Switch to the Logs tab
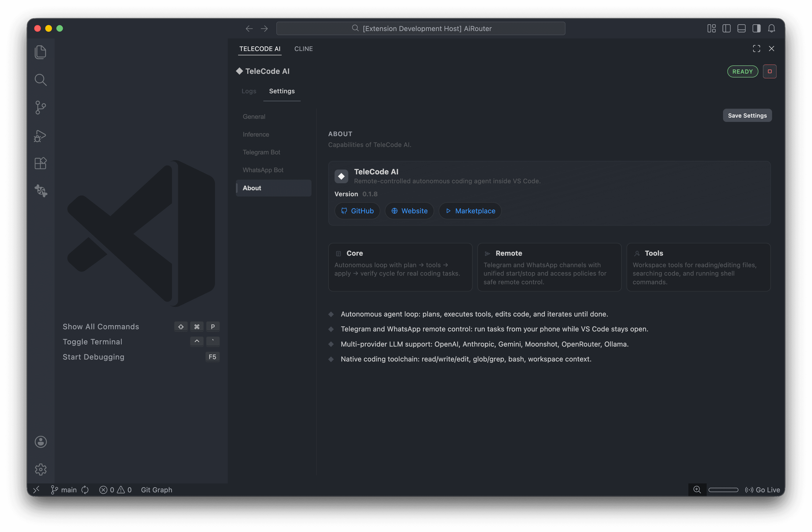The width and height of the screenshot is (812, 532). 249,91
